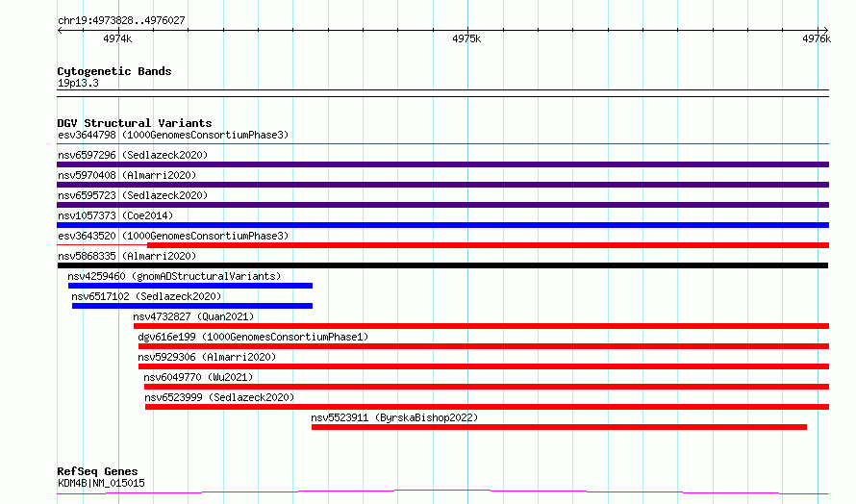
Task: Click the 4974k ruler label
Action: tap(117, 38)
